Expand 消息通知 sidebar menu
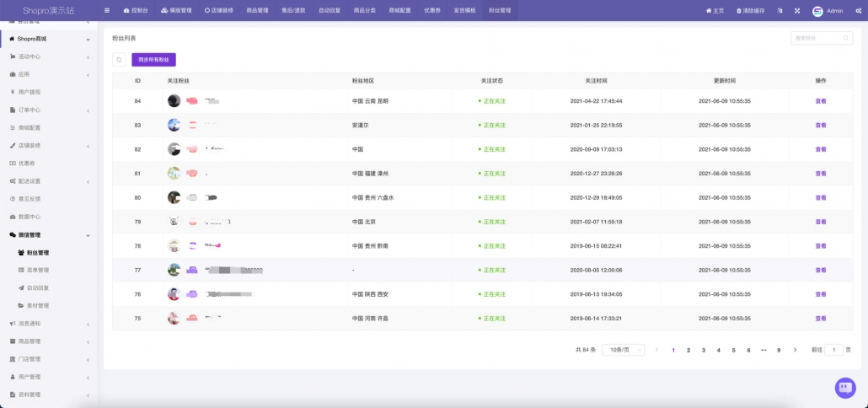The image size is (868, 408). [x=50, y=324]
